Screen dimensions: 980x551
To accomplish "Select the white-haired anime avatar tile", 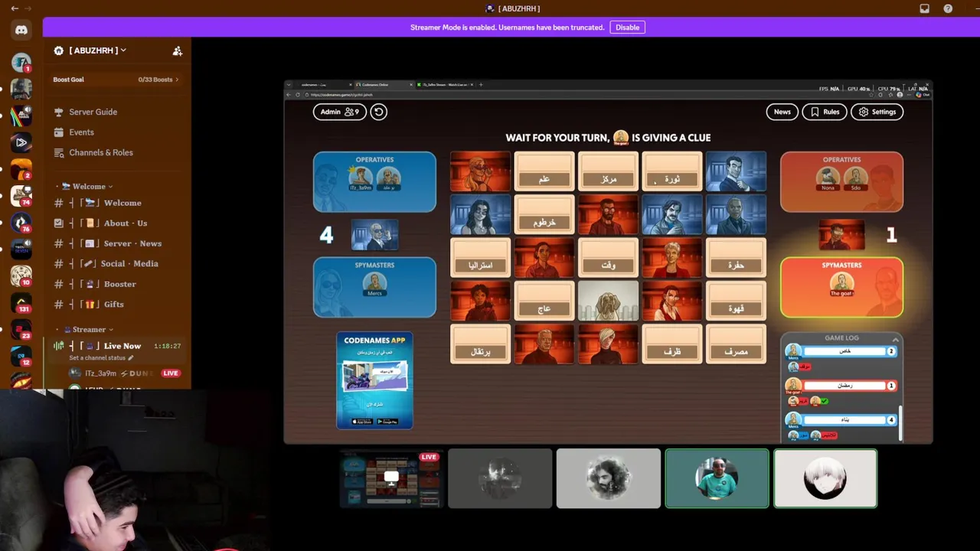I will (x=825, y=478).
